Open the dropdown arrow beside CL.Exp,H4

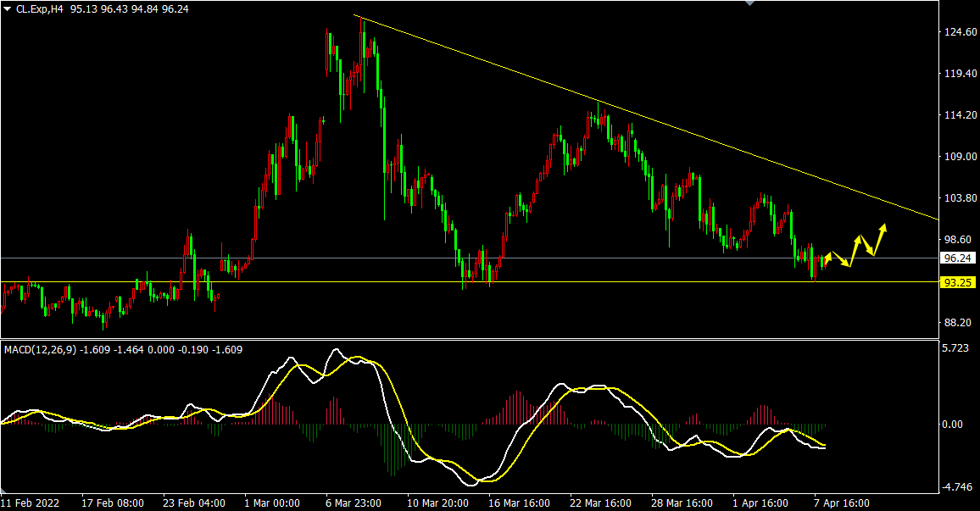(x=8, y=8)
